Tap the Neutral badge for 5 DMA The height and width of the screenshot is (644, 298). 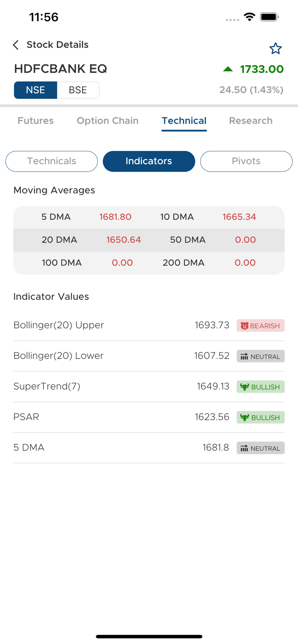(x=260, y=448)
